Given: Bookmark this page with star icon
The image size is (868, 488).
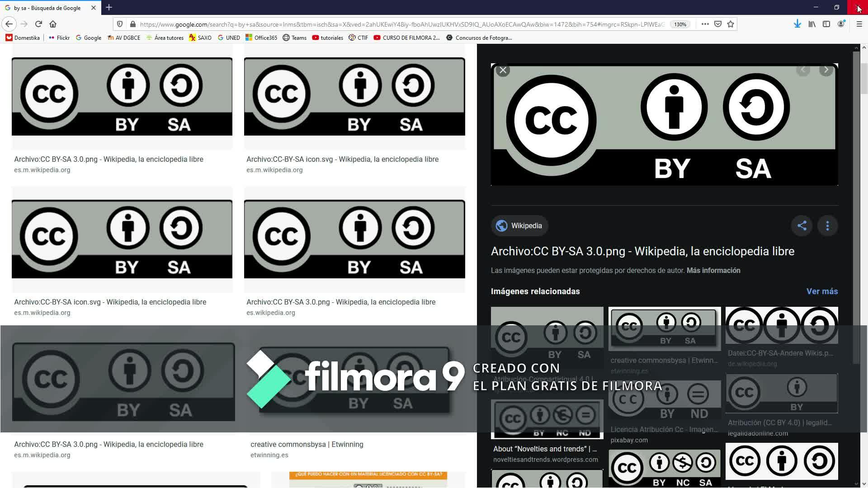Looking at the screenshot, I should 731,24.
